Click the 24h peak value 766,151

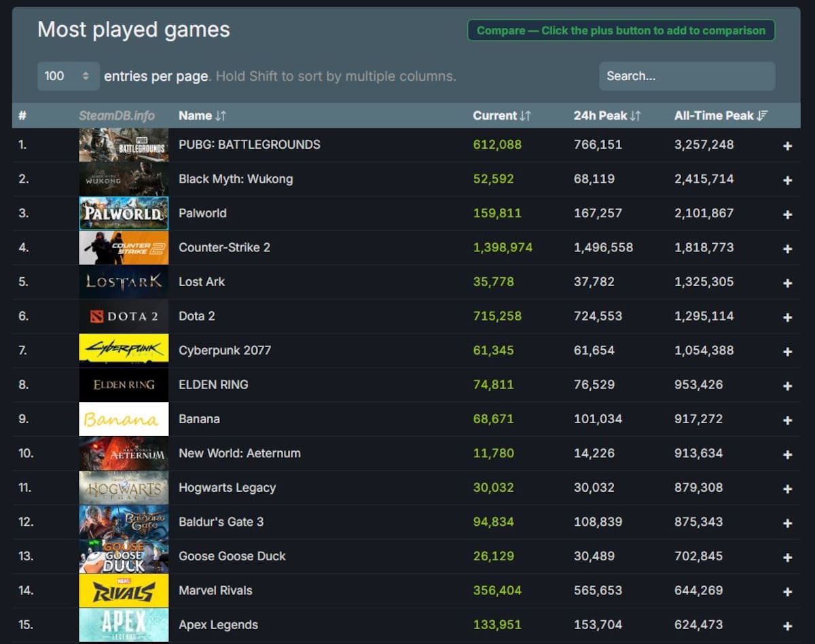tap(598, 145)
